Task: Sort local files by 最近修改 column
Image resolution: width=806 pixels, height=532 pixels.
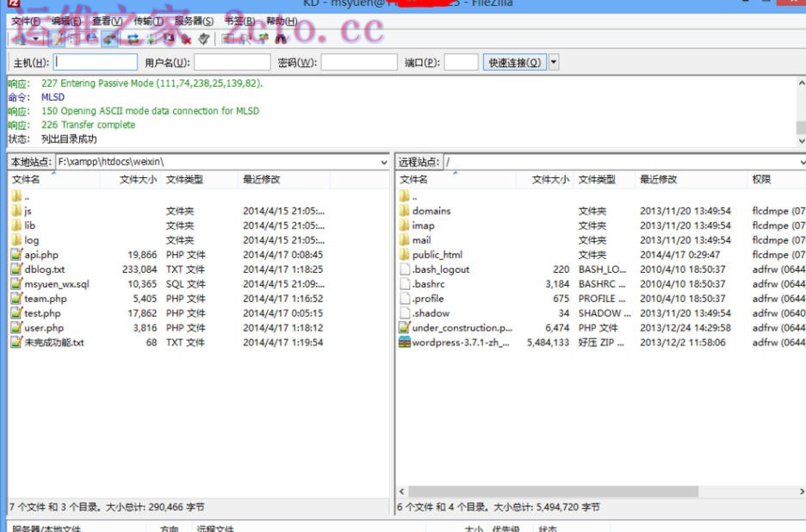Action: 283,179
